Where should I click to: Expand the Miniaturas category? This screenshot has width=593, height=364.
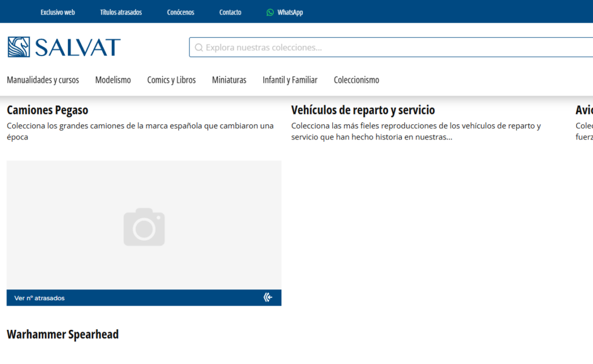point(229,80)
